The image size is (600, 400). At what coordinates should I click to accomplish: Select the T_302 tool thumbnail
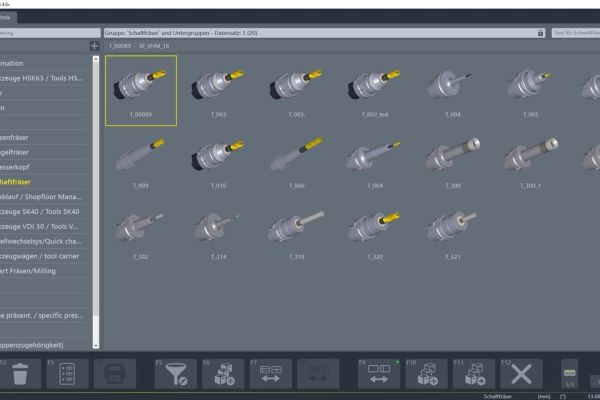point(141,233)
